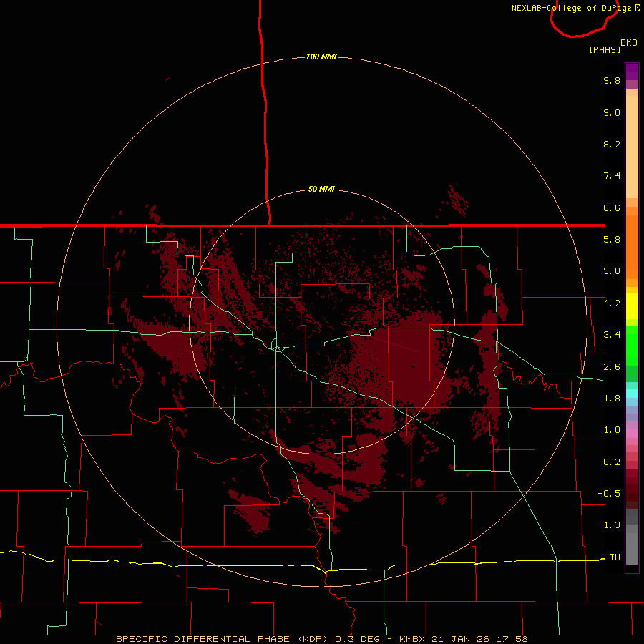Click the 0.2 color scale value
The height and width of the screenshot is (644, 644).
(612, 462)
